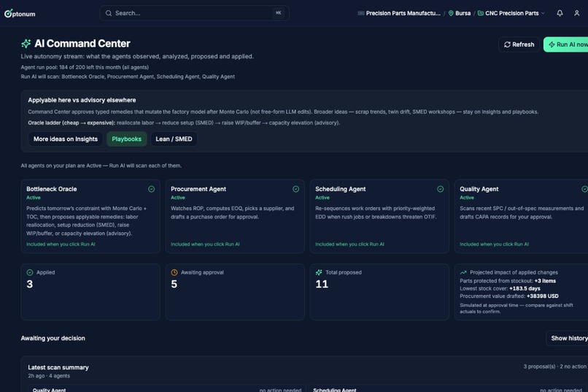Click the Active status under Scheduling Agent

click(322, 198)
